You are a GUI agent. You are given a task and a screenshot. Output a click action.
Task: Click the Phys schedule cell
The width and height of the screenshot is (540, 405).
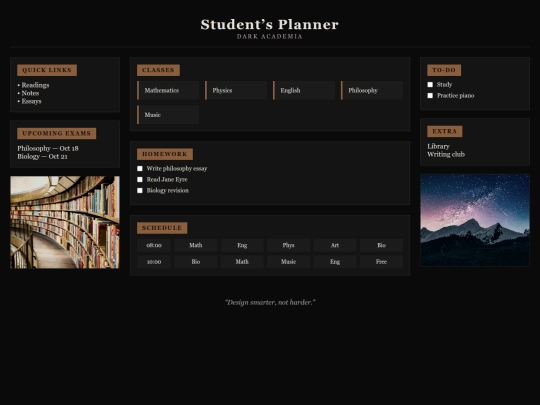tap(289, 245)
